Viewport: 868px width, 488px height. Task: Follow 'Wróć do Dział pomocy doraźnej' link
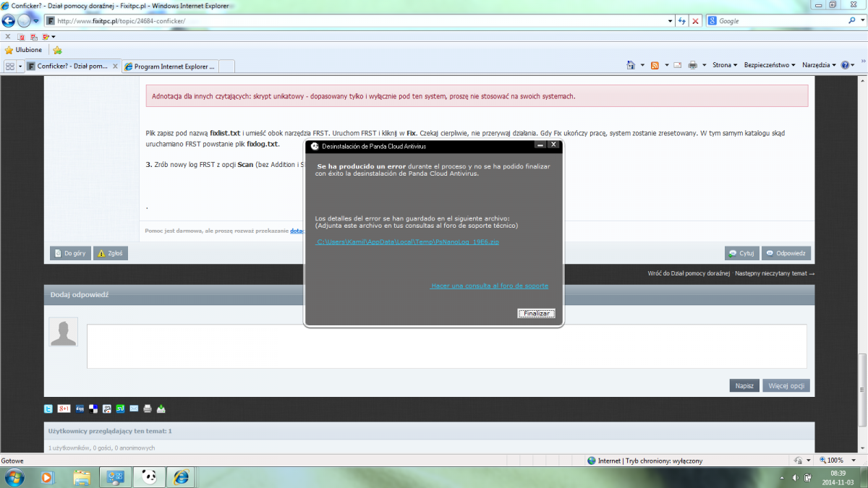point(688,274)
